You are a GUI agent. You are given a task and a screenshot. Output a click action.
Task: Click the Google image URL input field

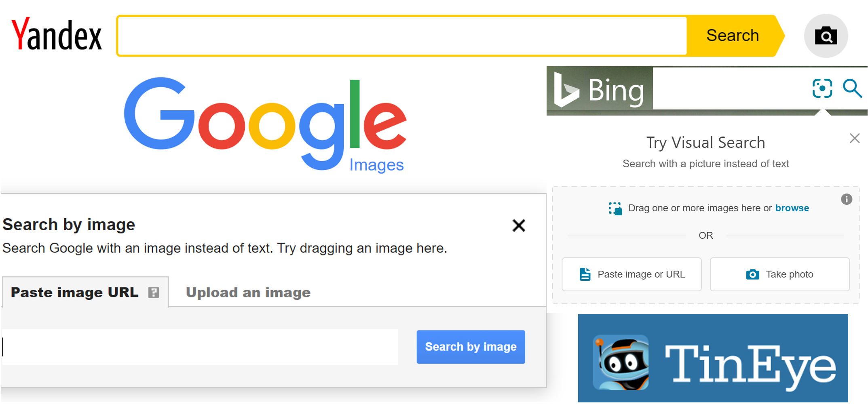(x=200, y=347)
